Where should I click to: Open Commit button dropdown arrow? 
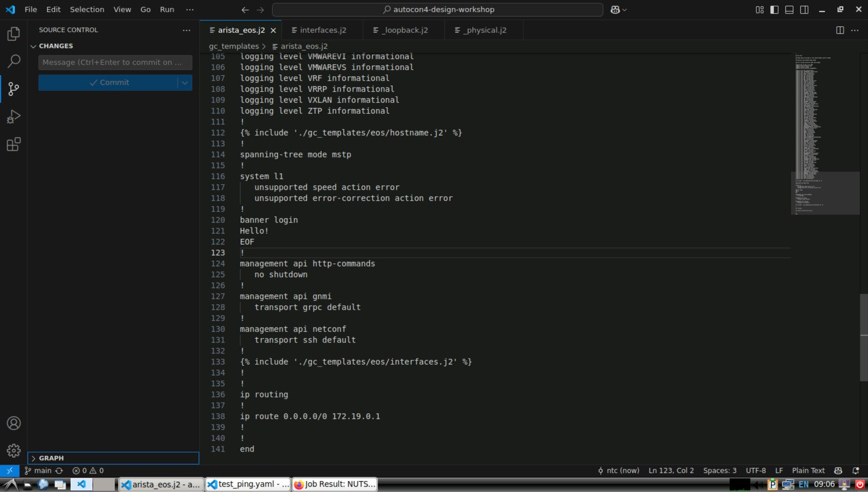click(185, 82)
